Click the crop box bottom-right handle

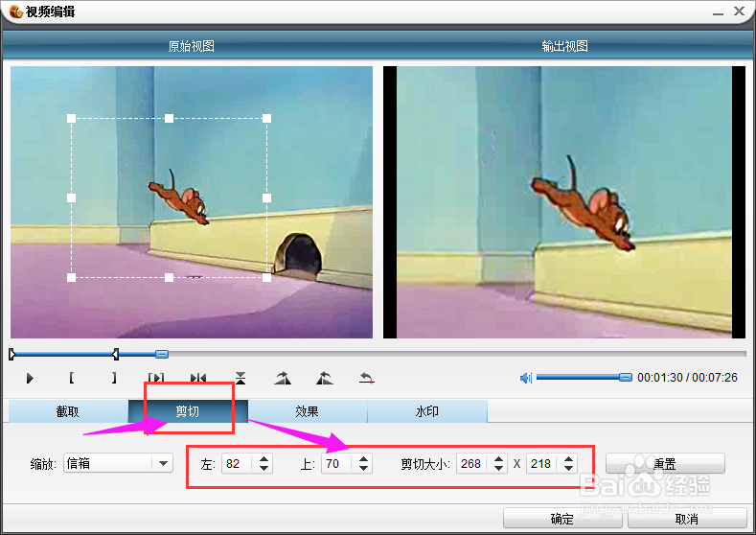click(266, 277)
